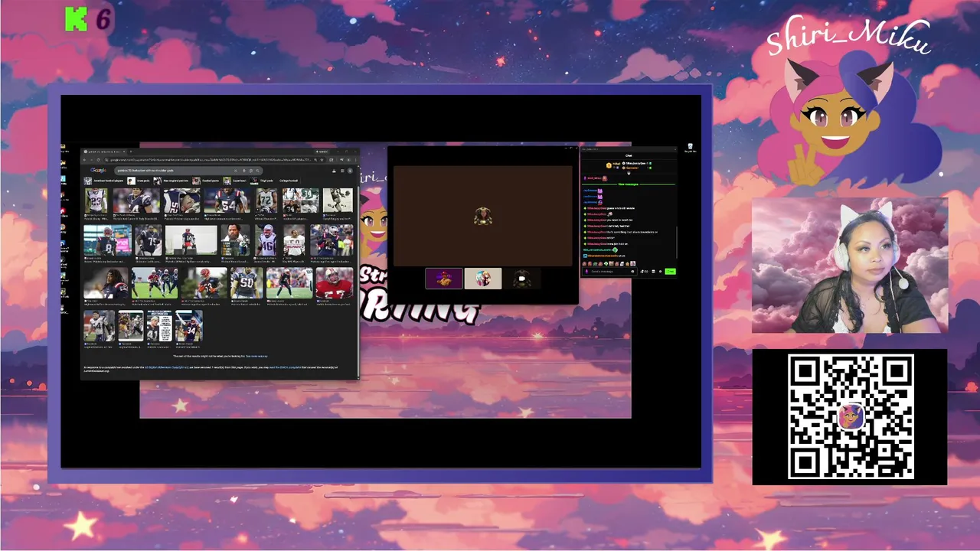980x551 pixels.
Task: Select the Knee pads filter chip
Action: [139, 181]
